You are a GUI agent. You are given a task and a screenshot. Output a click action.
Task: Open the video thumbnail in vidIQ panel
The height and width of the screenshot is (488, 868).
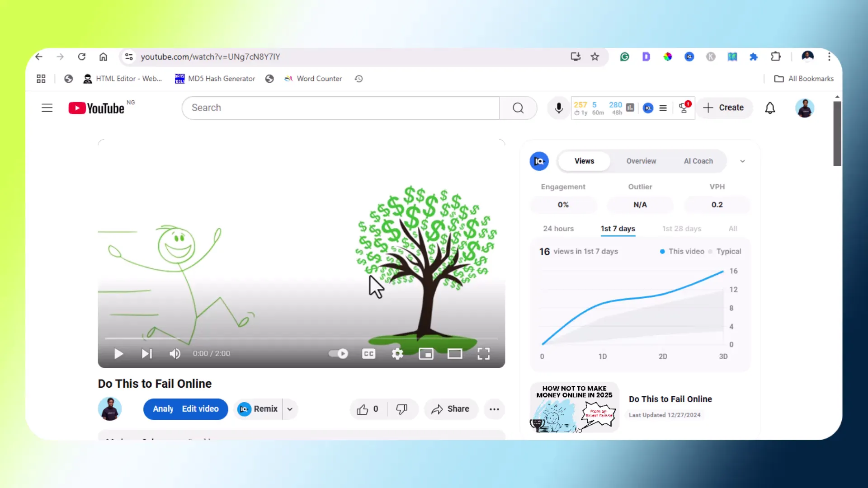pyautogui.click(x=575, y=408)
